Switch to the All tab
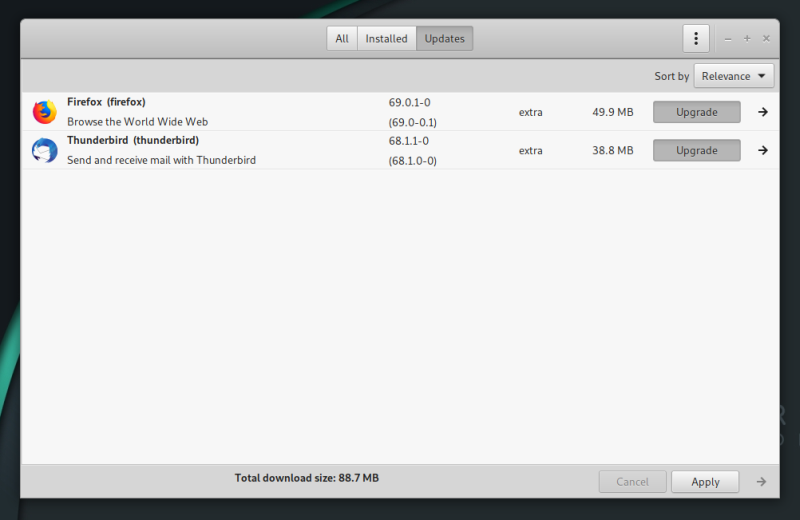The width and height of the screenshot is (800, 520). coord(342,39)
